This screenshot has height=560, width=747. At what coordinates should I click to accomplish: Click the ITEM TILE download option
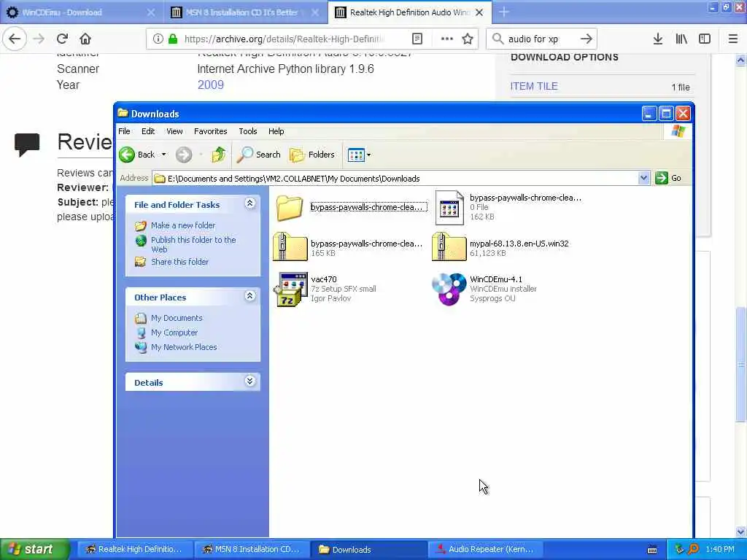534,86
